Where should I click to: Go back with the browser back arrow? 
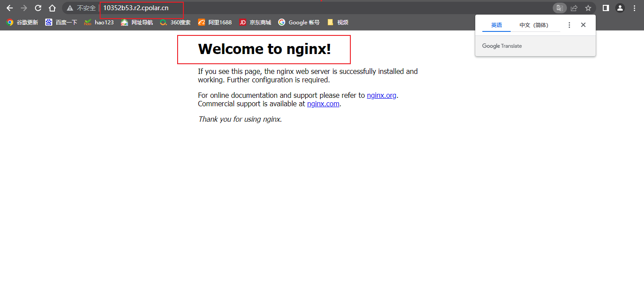point(10,8)
